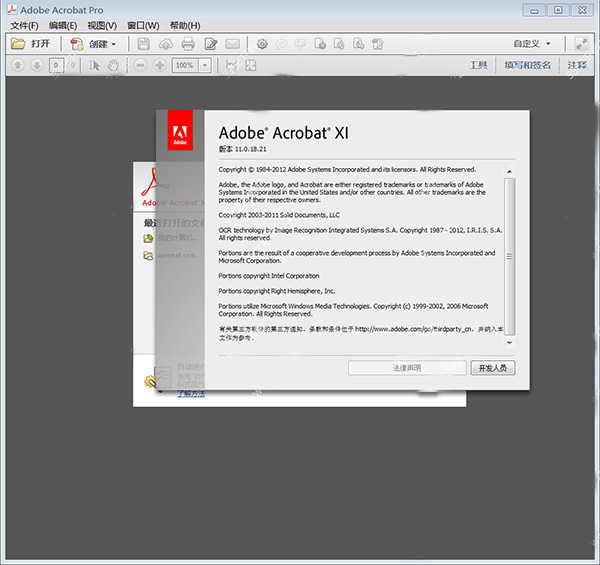
Task: Click the 打开 (Open) folder button
Action: point(30,44)
